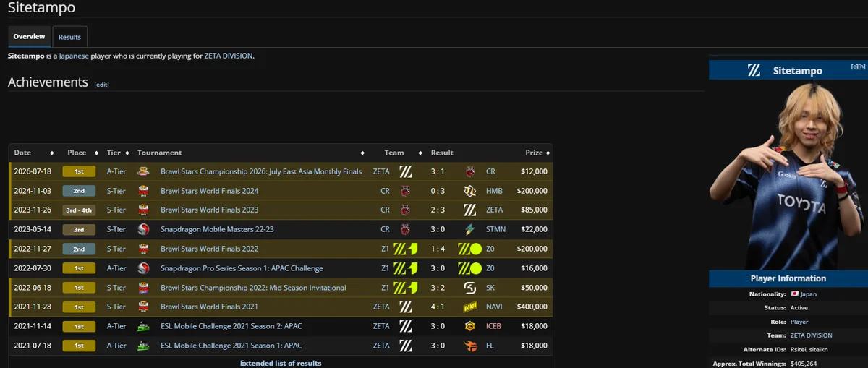868x368 pixels.
Task: Click the Brawl Stars World Finals 2024 tournament icon
Action: 143,191
